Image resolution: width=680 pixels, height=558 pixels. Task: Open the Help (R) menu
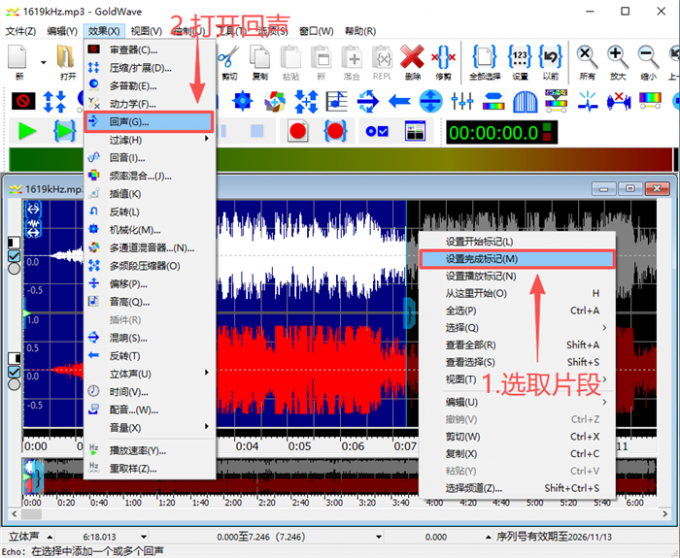tap(360, 31)
